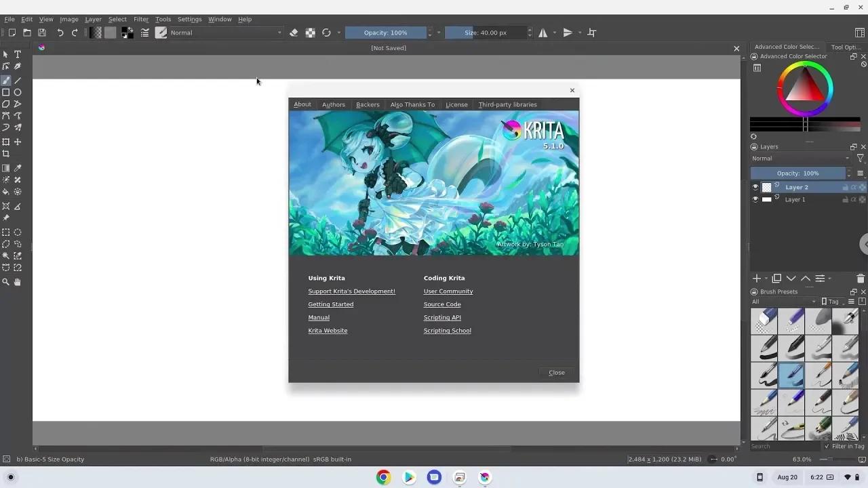Image resolution: width=868 pixels, height=488 pixels.
Task: Open the Krita Manual link
Action: click(x=319, y=317)
